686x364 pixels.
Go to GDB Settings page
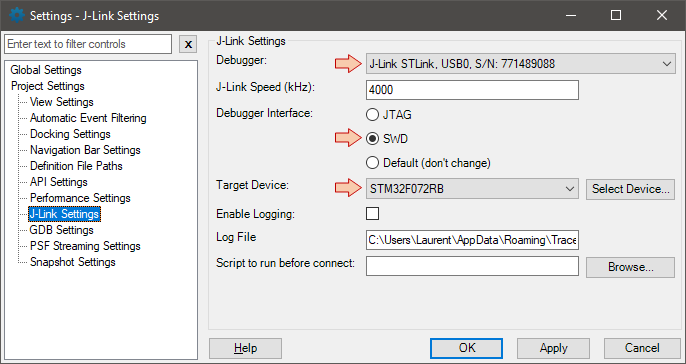(x=61, y=230)
